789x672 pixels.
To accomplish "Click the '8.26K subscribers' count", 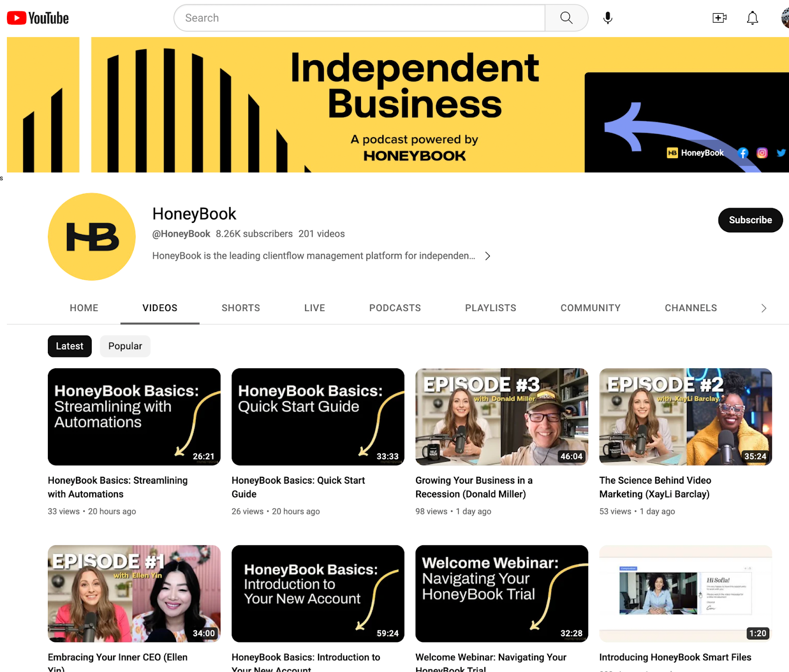I will coord(254,234).
